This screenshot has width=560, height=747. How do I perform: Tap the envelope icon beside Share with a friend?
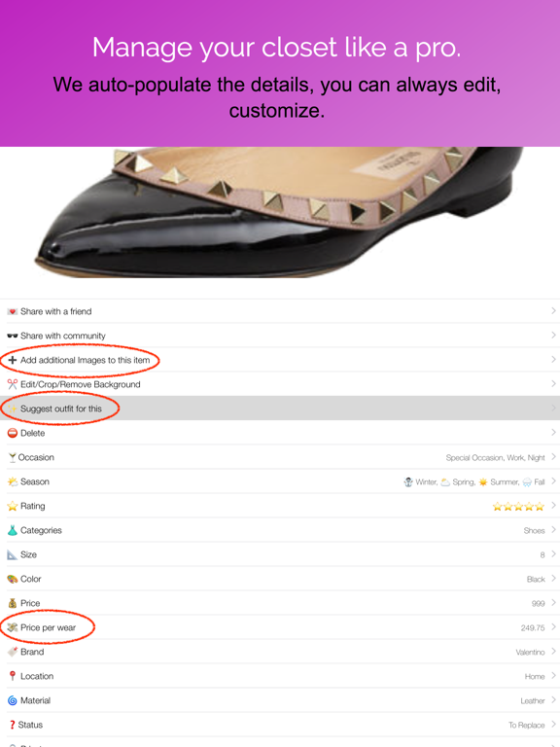tap(13, 311)
